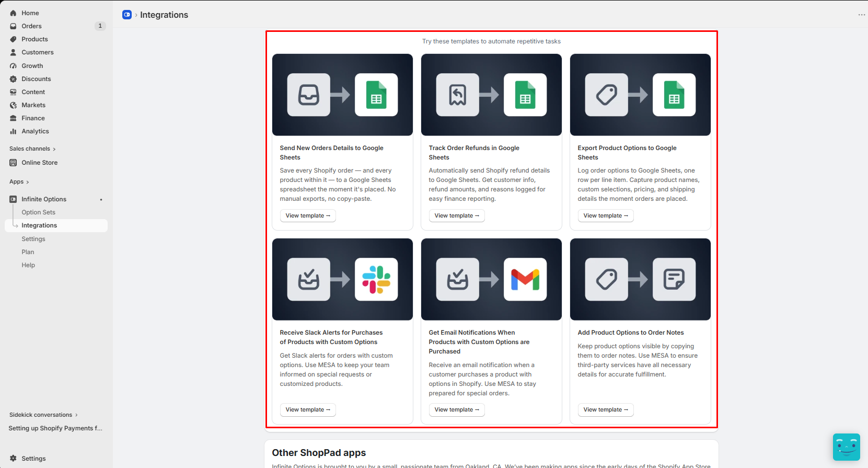868x468 pixels.
Task: Click the Orders count badge showing 1
Action: (x=100, y=26)
